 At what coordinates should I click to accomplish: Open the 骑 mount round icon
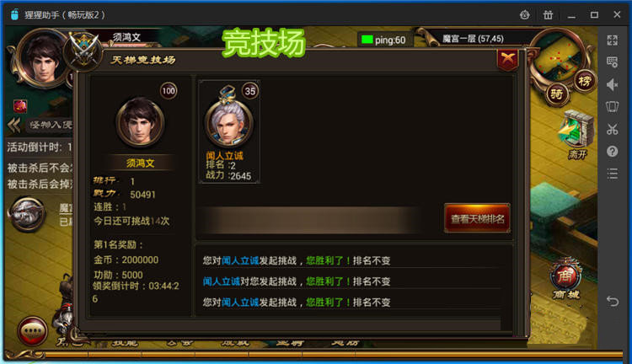pyautogui.click(x=557, y=94)
